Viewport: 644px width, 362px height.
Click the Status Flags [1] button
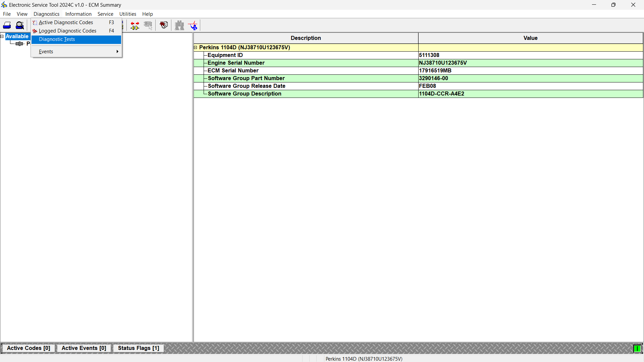tap(139, 348)
